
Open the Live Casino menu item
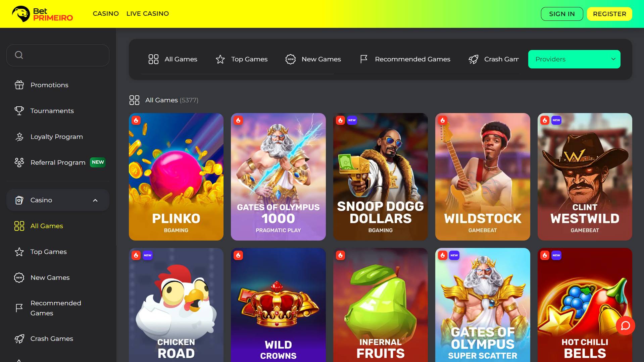[x=147, y=14]
